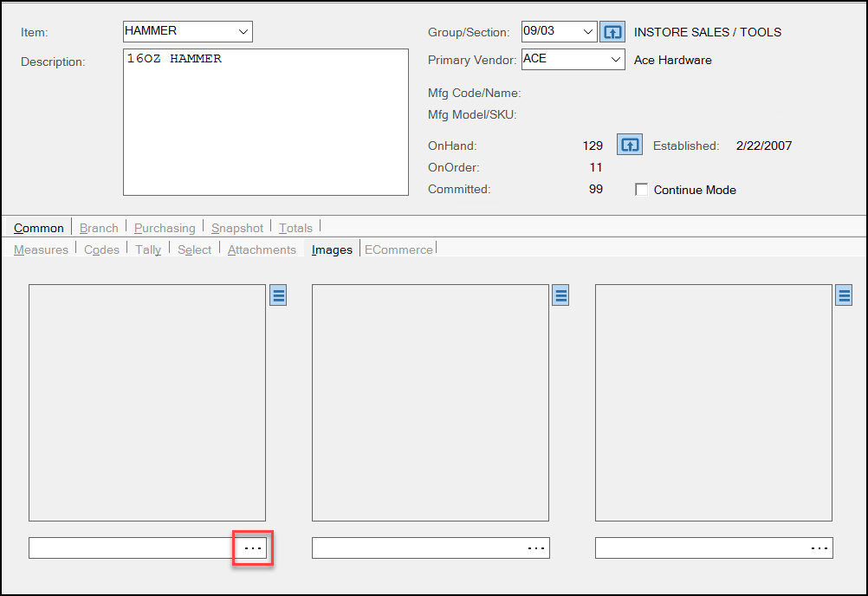Image resolution: width=868 pixels, height=596 pixels.
Task: Switch to the Branch tab
Action: click(99, 228)
